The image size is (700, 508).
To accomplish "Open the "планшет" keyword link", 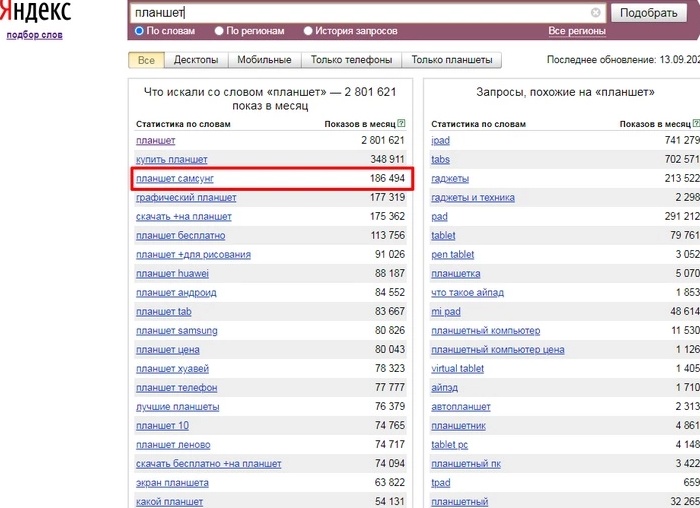I will [x=155, y=141].
